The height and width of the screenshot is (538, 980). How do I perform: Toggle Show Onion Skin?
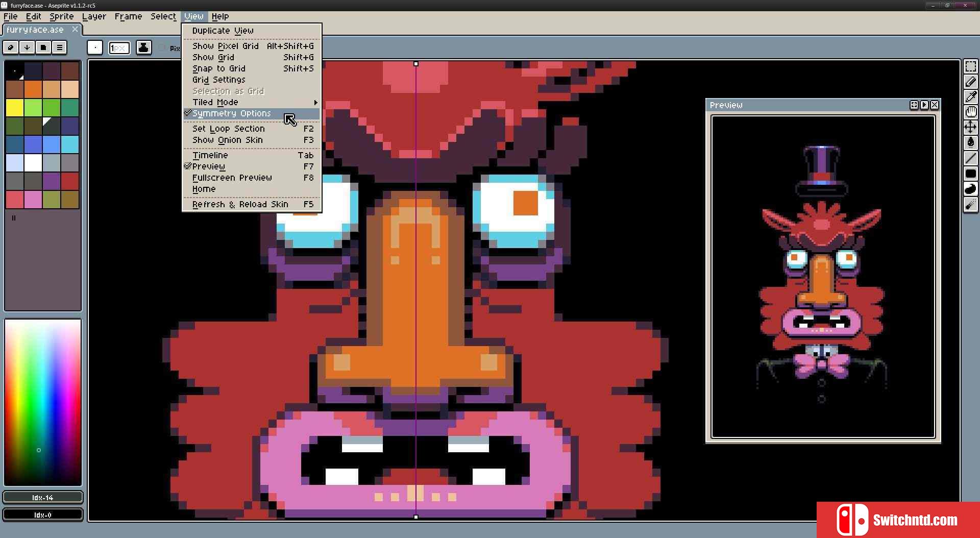252,140
